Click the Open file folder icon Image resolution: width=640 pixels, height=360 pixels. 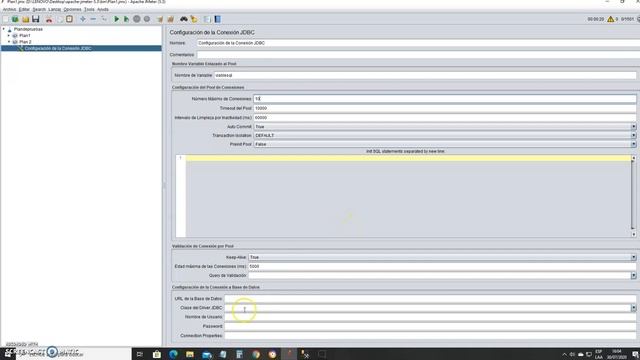(25, 19)
